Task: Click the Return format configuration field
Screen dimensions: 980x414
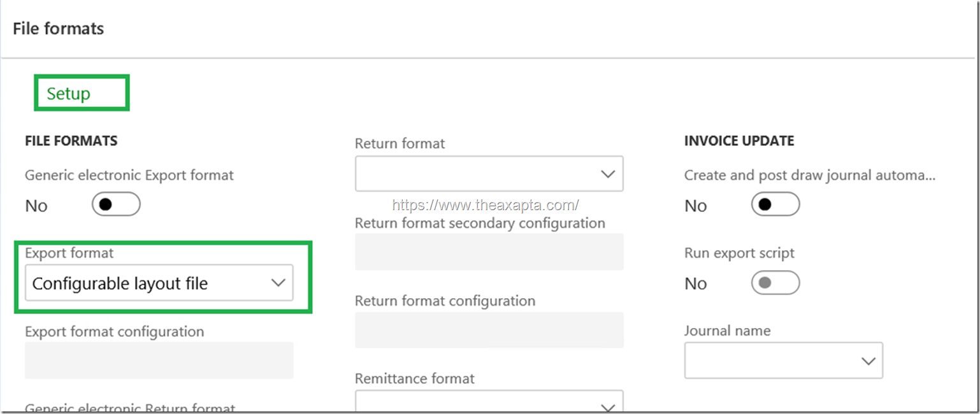Action: 489,330
